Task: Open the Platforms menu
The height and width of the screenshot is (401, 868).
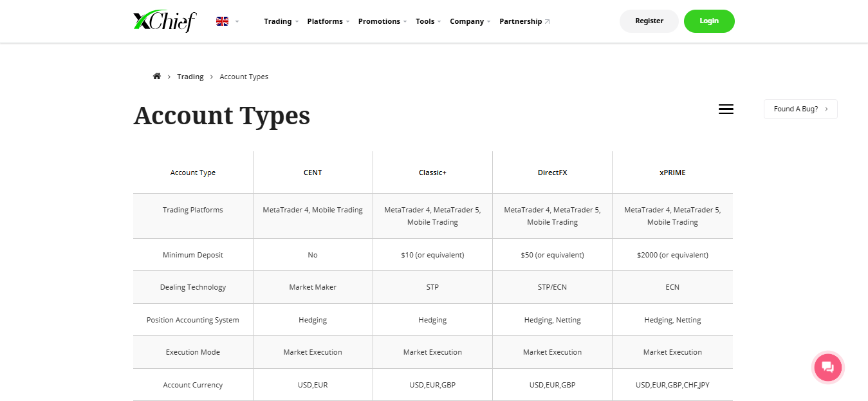Action: coord(328,21)
